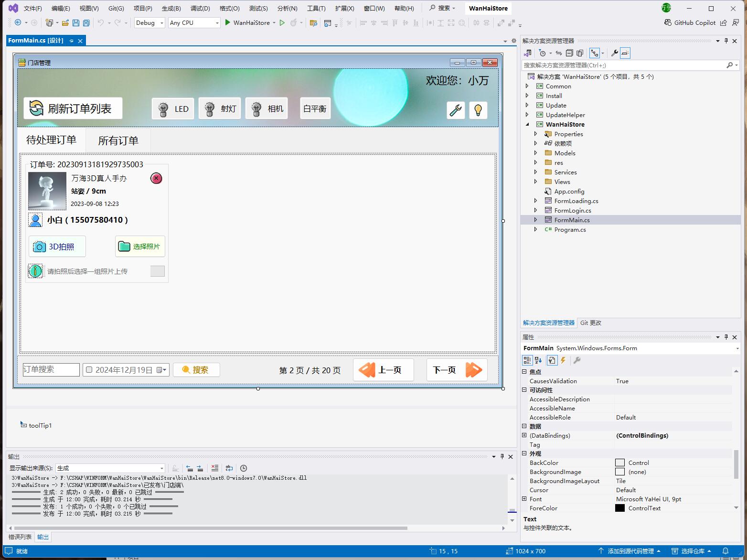Viewport: 747px width, 560px height.
Task: Open the Events lightning bolt in Properties
Action: (563, 360)
